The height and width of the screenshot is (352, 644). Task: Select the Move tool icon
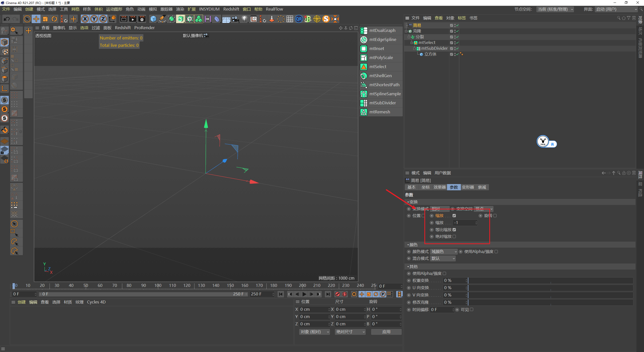36,19
